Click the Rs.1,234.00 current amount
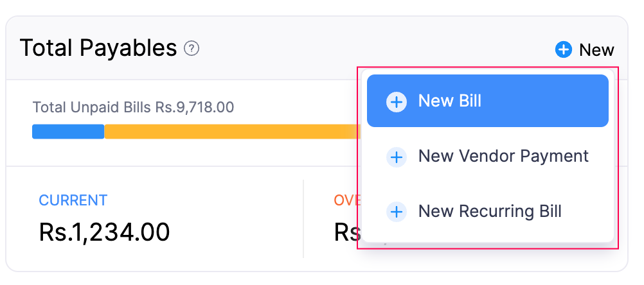Viewport: 644px width, 285px height. point(104,232)
